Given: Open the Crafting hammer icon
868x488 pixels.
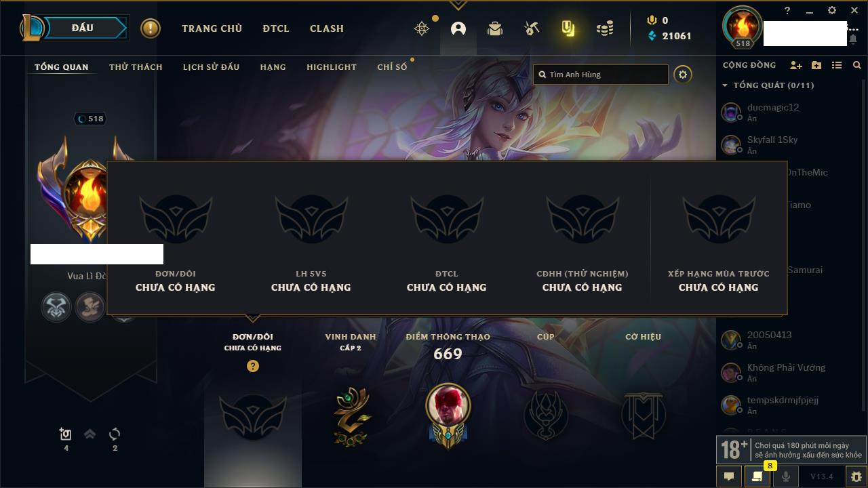Looking at the screenshot, I should point(532,28).
